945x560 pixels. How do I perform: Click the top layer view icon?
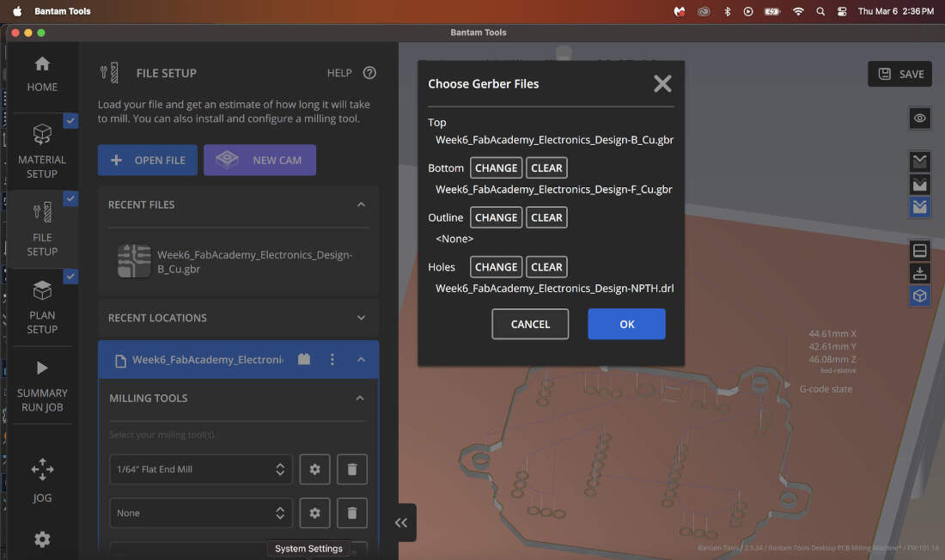(x=920, y=161)
